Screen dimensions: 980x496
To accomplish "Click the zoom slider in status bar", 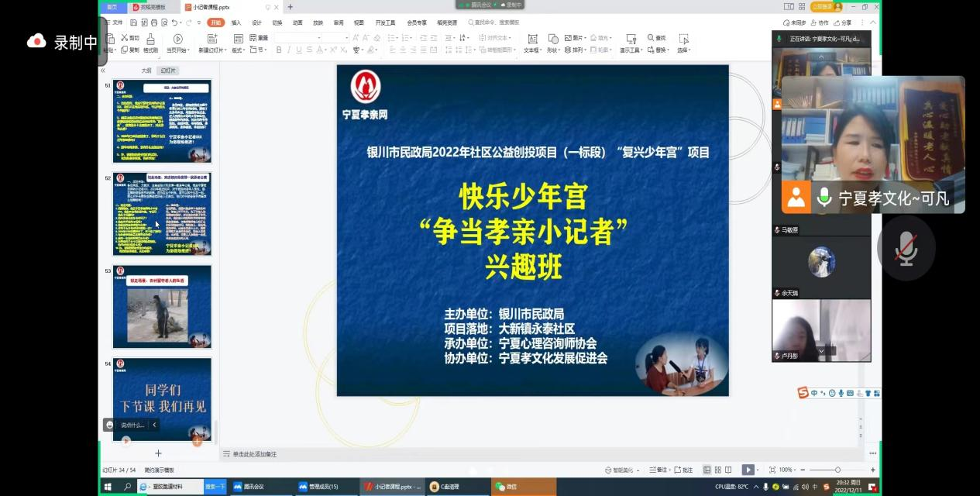I will coord(837,470).
